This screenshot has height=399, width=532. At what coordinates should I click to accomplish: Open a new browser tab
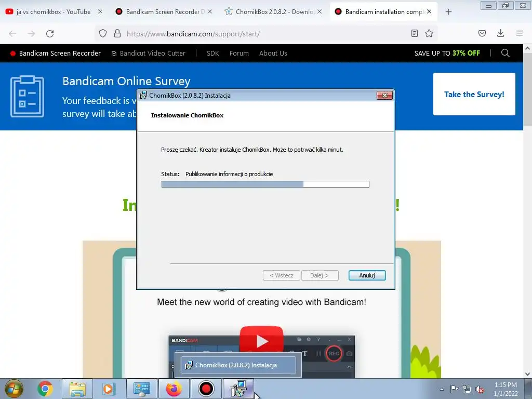pyautogui.click(x=448, y=12)
